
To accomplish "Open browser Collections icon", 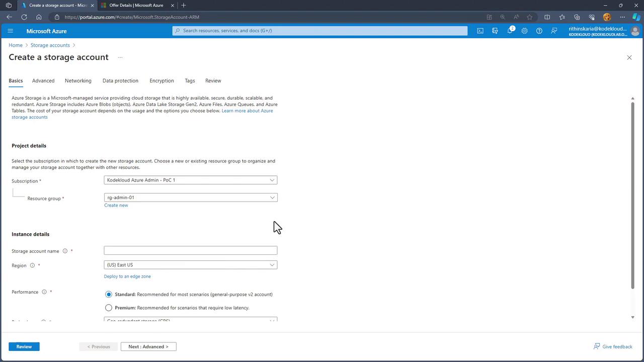I will point(577,17).
